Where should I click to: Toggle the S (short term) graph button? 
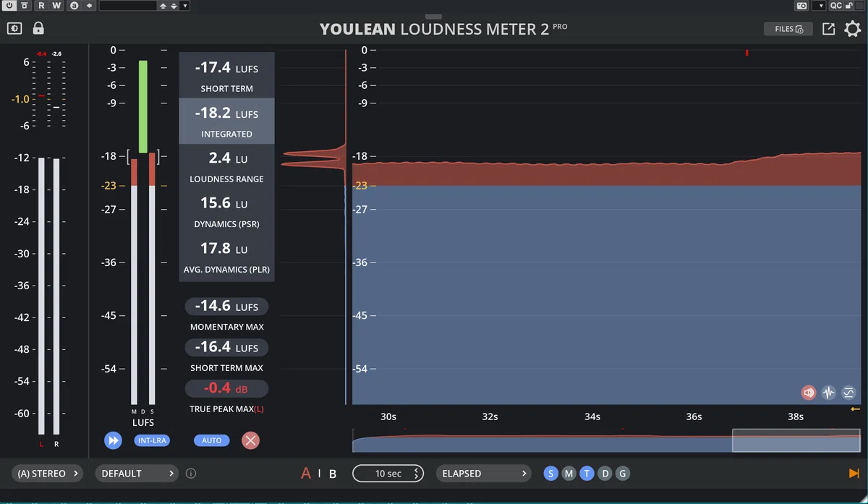point(551,474)
